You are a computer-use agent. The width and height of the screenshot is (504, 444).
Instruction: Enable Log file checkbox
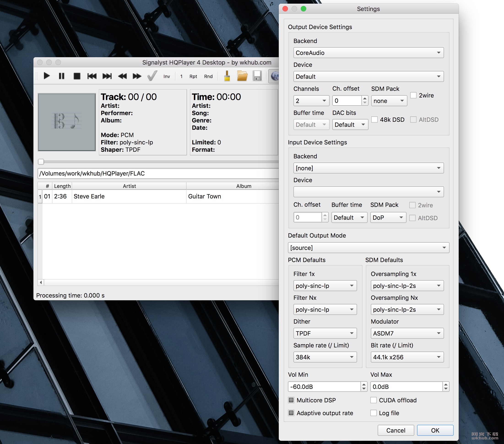373,413
